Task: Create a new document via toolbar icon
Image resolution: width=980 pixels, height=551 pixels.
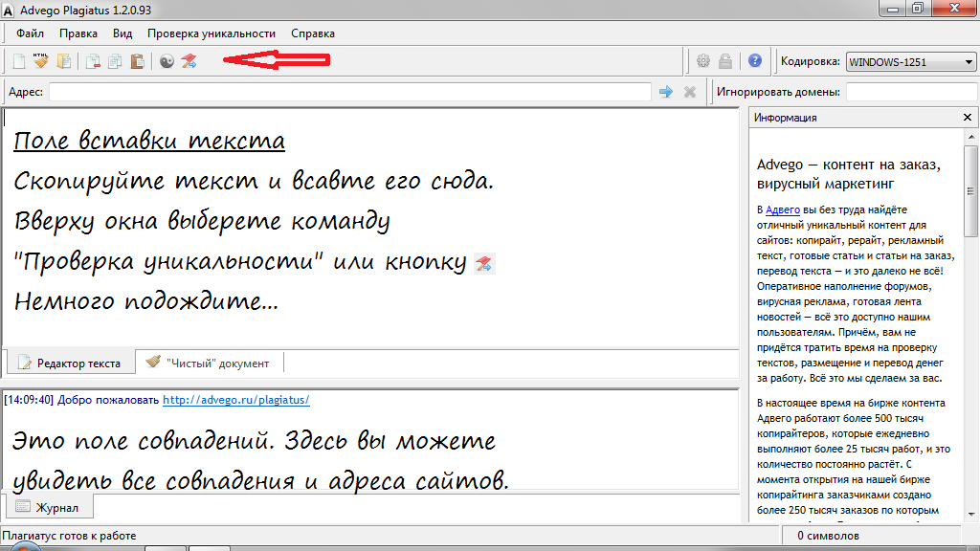Action: coord(19,60)
